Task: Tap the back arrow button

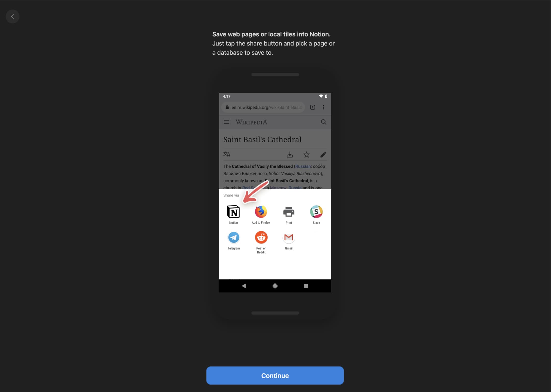Action: pos(12,16)
